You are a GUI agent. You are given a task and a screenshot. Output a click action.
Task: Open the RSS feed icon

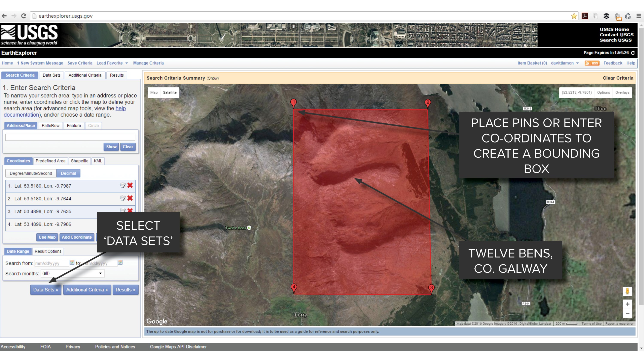coord(592,63)
